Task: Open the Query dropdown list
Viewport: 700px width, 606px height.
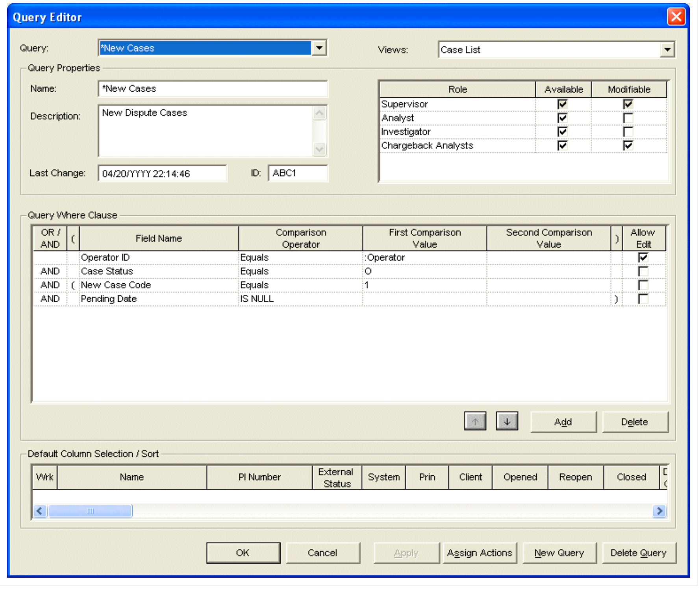Action: pos(319,48)
